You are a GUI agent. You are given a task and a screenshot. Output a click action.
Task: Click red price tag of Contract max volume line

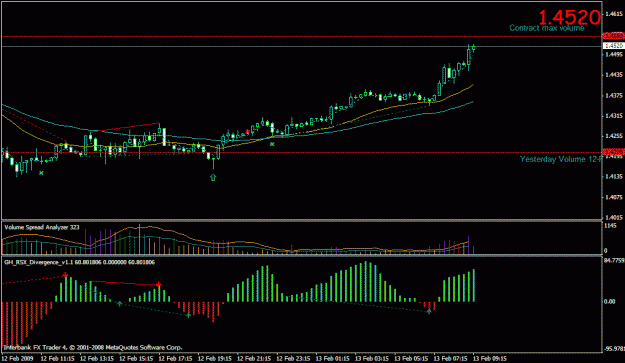pos(613,36)
